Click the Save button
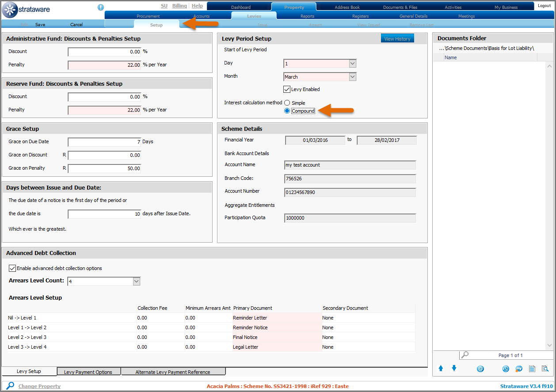This screenshot has height=392, width=556. tap(40, 25)
